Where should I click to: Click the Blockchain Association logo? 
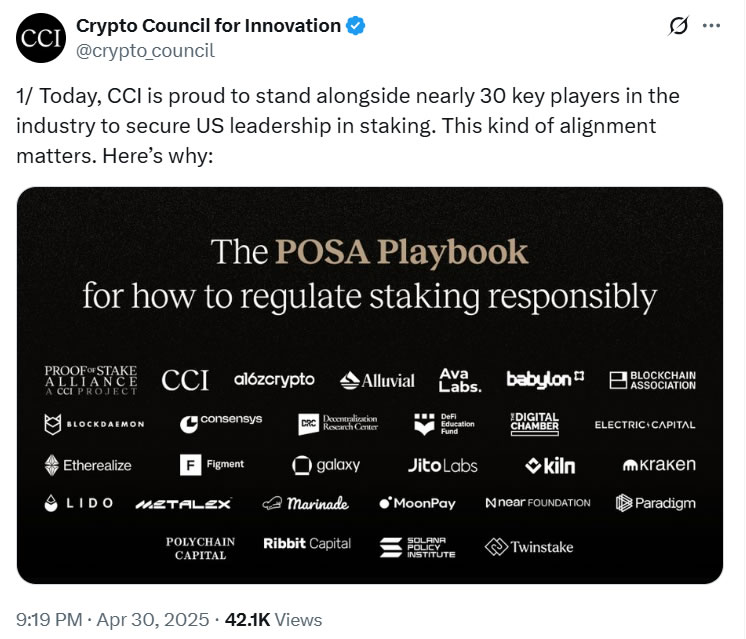click(x=652, y=380)
